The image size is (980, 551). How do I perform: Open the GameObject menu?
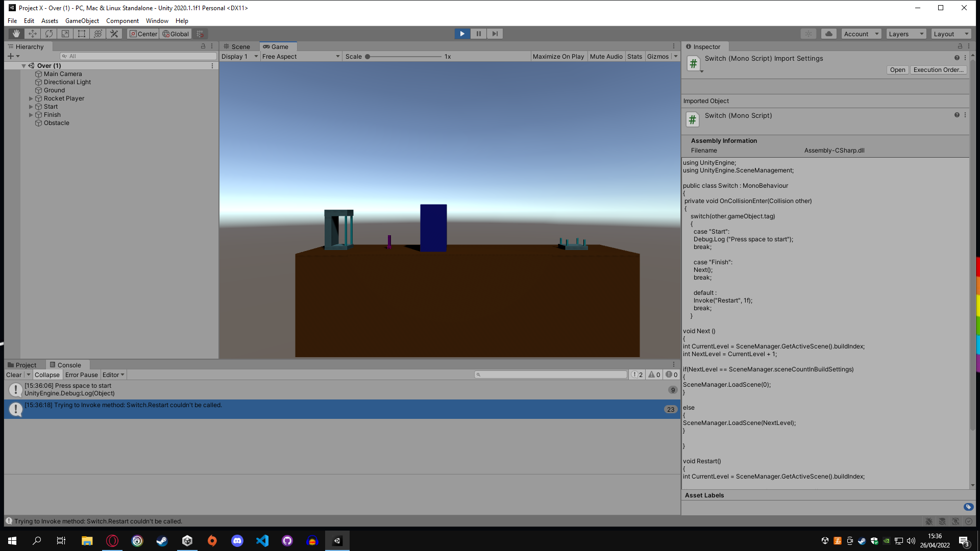(82, 20)
